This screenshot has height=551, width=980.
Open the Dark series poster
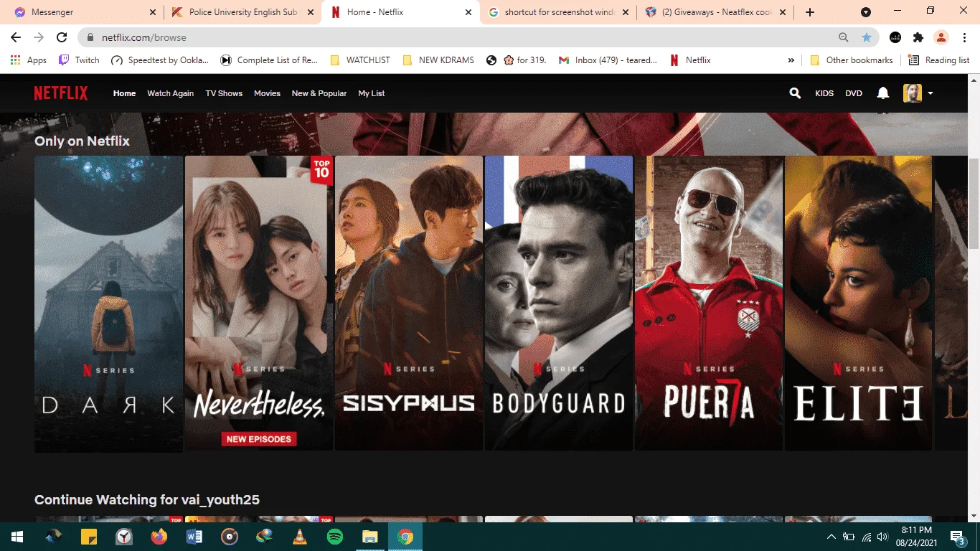(x=109, y=303)
